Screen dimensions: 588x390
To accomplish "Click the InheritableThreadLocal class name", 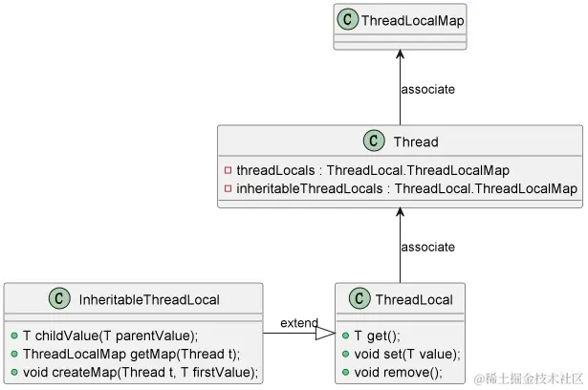I will tap(149, 299).
